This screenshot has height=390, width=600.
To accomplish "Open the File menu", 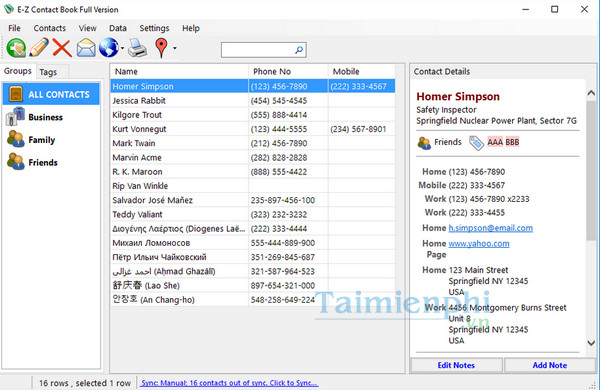I will [14, 28].
